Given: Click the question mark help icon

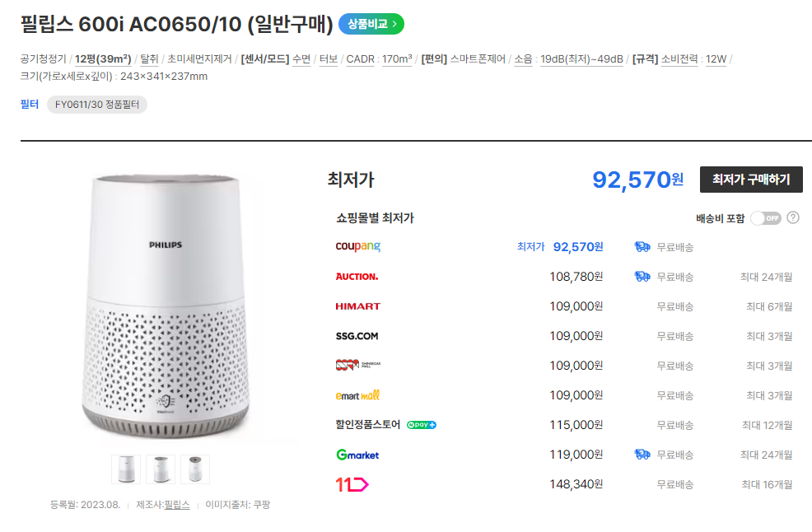Looking at the screenshot, I should pyautogui.click(x=793, y=218).
